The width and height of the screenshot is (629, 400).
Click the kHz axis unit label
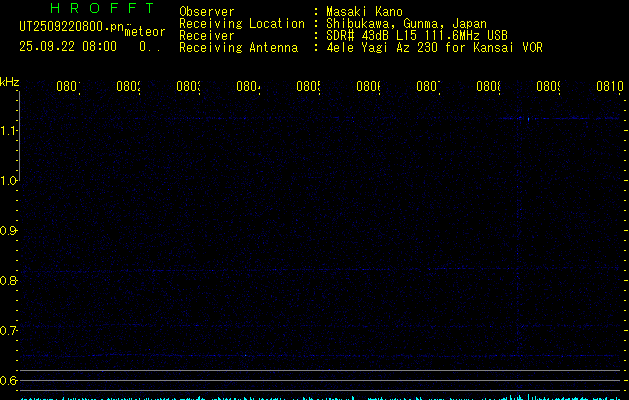9,81
